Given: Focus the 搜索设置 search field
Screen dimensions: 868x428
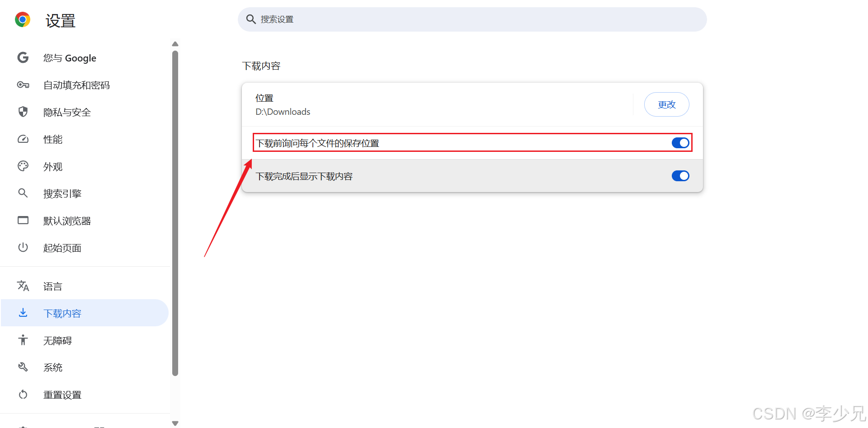Looking at the screenshot, I should pyautogui.click(x=472, y=19).
